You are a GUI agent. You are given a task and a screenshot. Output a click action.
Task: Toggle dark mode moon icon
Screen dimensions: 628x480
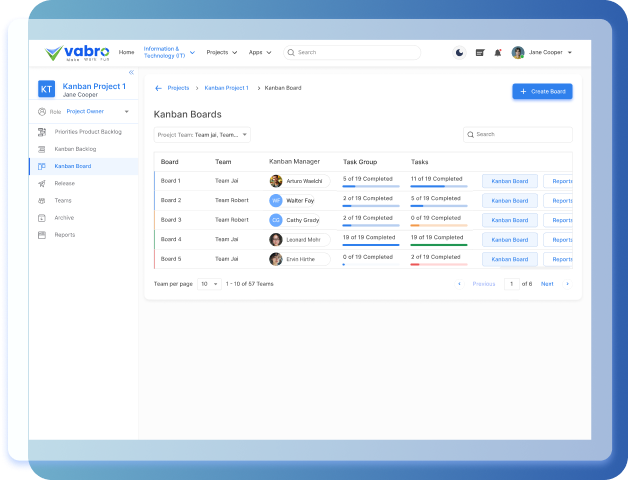pyautogui.click(x=459, y=52)
